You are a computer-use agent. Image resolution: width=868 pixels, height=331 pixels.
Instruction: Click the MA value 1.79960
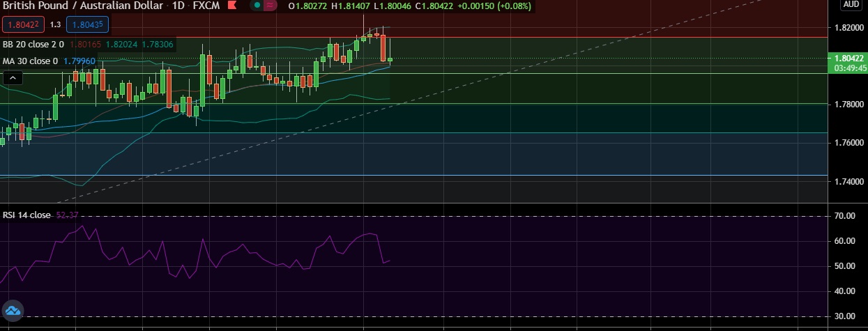click(79, 61)
